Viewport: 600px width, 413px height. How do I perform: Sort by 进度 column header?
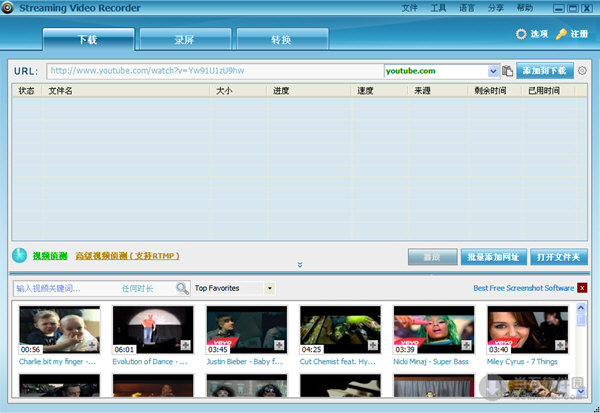(309, 91)
